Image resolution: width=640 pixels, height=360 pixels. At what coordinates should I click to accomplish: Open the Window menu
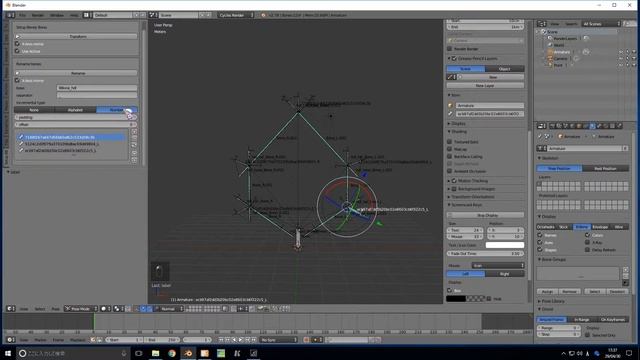click(x=57, y=15)
